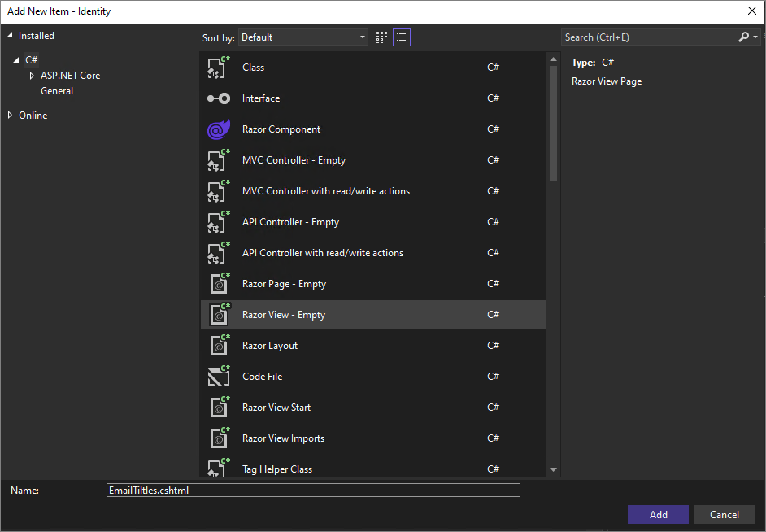Image resolution: width=766 pixels, height=532 pixels.
Task: Switch to small icons list view
Action: pos(402,37)
